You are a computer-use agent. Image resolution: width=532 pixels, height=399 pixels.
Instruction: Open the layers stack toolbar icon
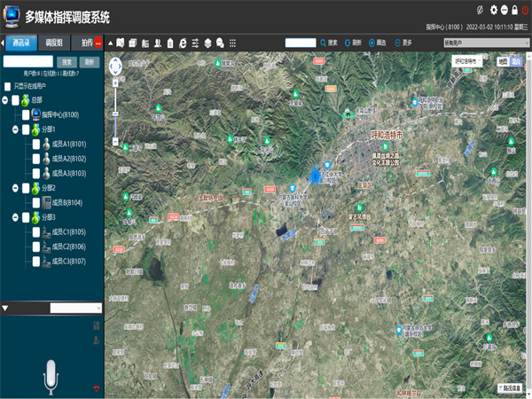[207, 43]
